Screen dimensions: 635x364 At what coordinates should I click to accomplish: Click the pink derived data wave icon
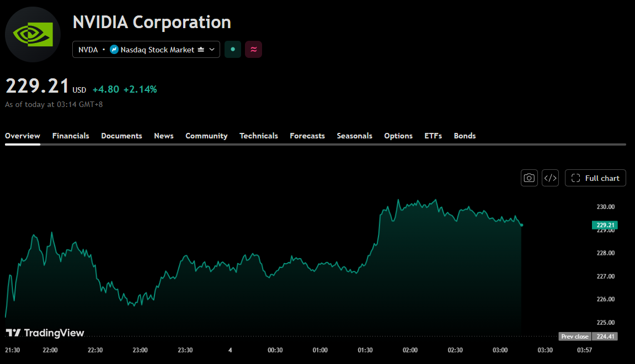(254, 50)
